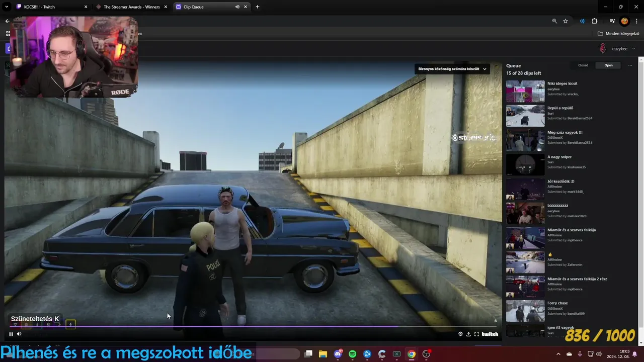Open Spotify from taskbar
The height and width of the screenshot is (362, 644).
[353, 354]
